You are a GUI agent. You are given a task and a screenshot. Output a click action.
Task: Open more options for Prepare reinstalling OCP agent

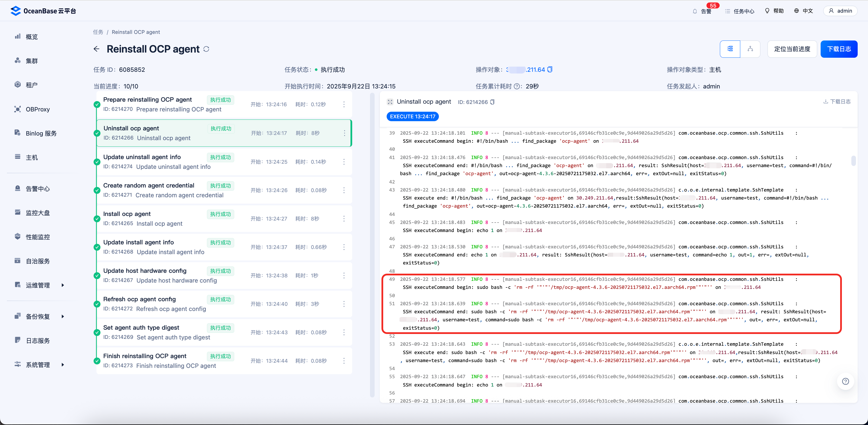point(344,105)
